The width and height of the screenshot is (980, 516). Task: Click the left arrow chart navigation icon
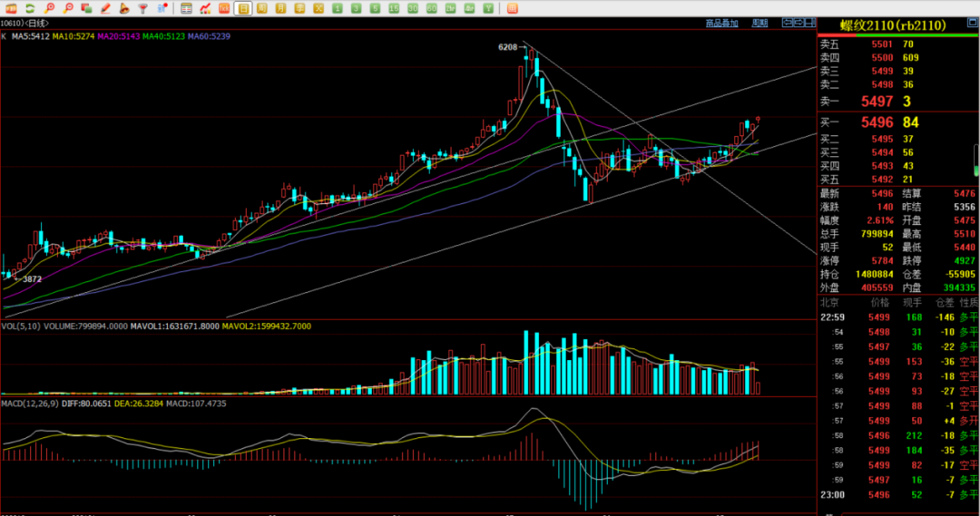pos(788,23)
